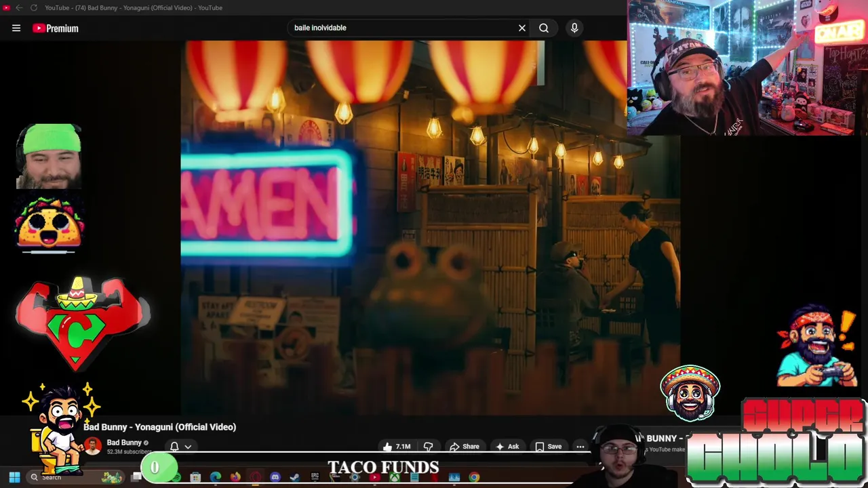Run search with the magnifying glass button

coord(544,28)
